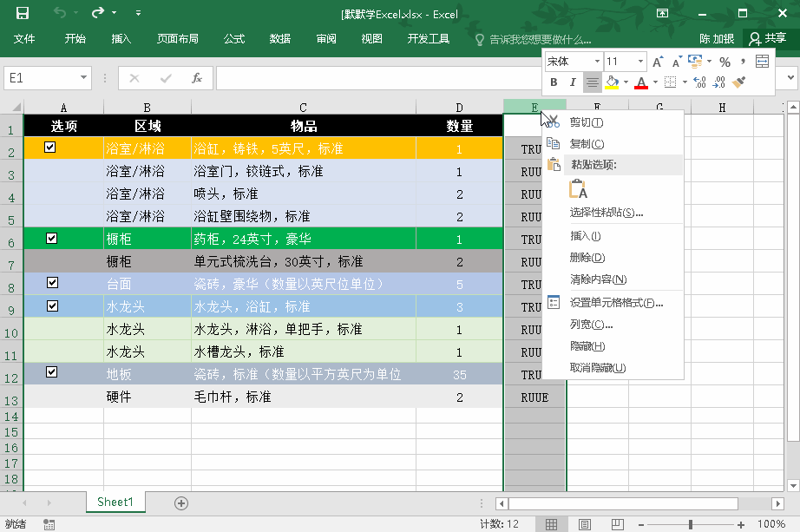Switch to the 开发工具 ribbon tab
This screenshot has height=532, width=800.
point(428,39)
